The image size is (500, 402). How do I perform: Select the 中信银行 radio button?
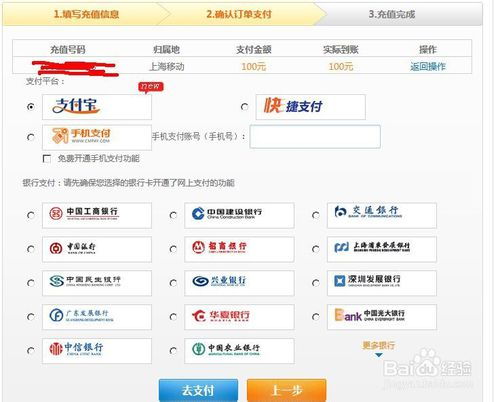pyautogui.click(x=31, y=351)
